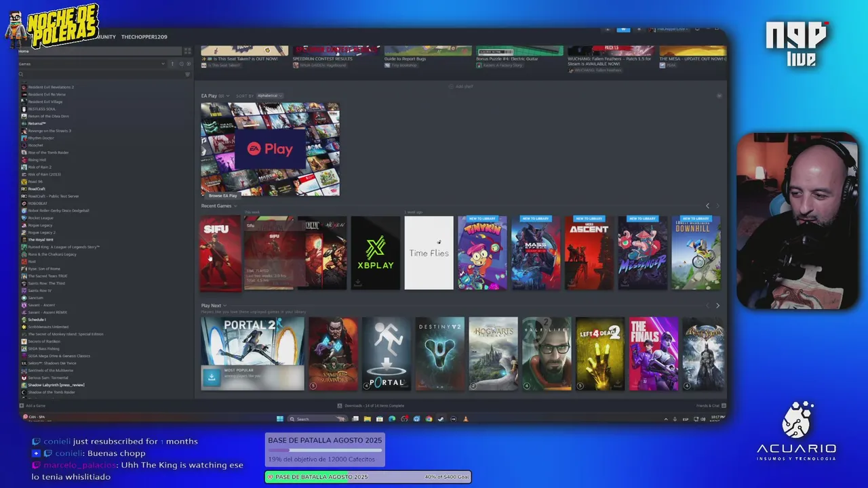Click the sort ascending arrow icon
The height and width of the screenshot is (488, 868).
pos(172,64)
